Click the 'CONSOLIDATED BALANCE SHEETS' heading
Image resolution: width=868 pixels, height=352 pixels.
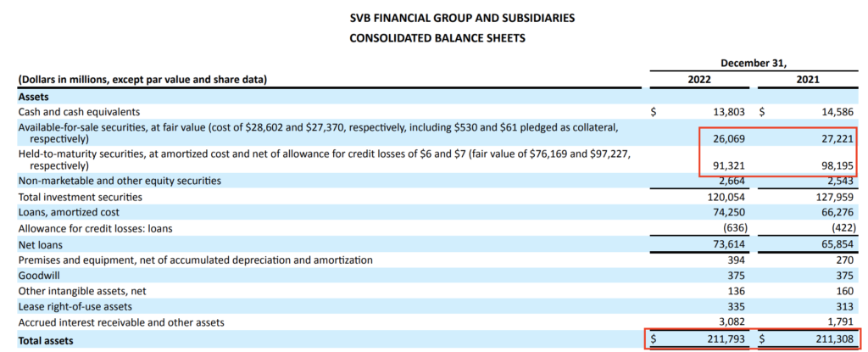pyautogui.click(x=438, y=39)
